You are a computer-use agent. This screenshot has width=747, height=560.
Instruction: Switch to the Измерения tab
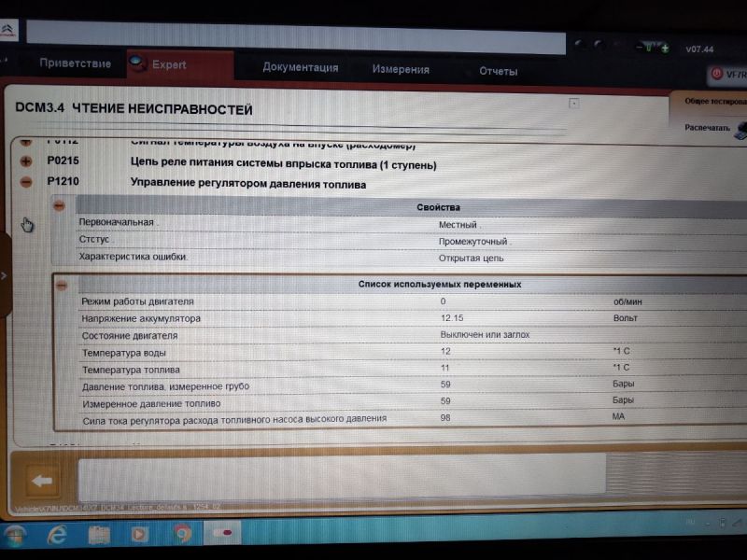(x=401, y=69)
